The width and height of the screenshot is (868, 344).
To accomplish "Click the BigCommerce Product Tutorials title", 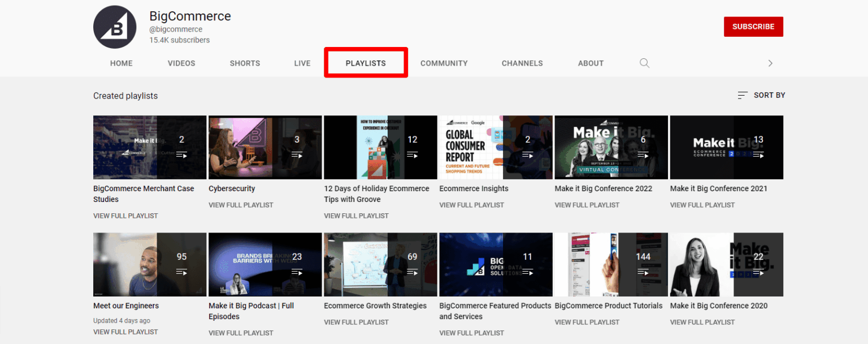I will 609,306.
